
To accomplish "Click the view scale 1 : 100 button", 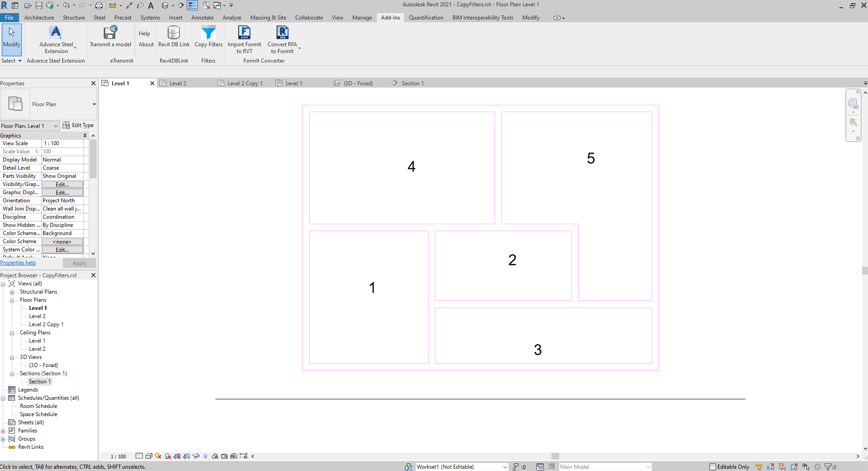I will click(x=118, y=456).
